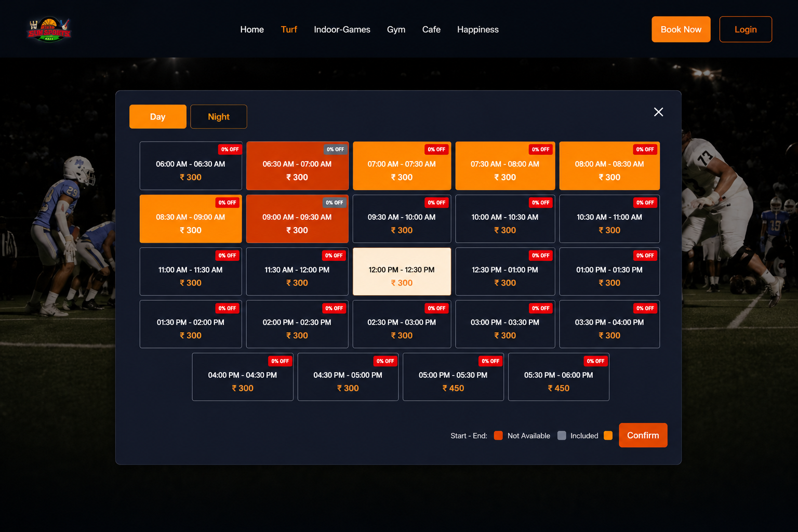798x532 pixels.
Task: Choose the 02:00 PM - 02:30 PM slot
Action: tap(297, 324)
